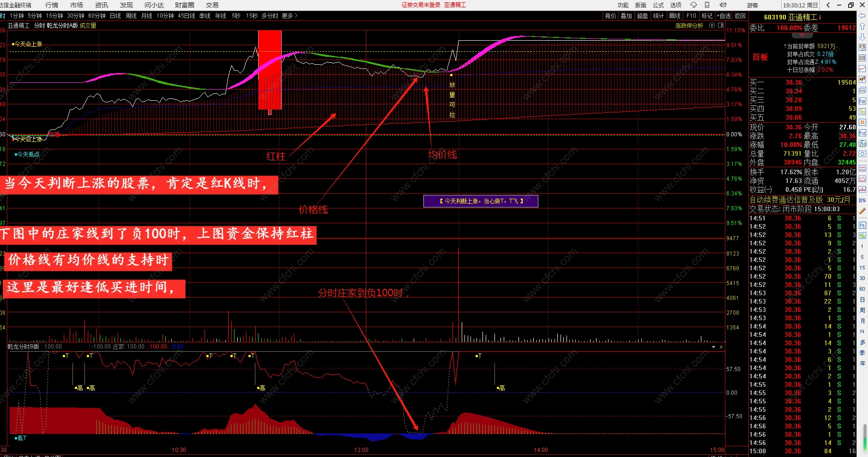
Task: Close the 乾龙分时B版 indicator sub-panel
Action: pyautogui.click(x=721, y=347)
